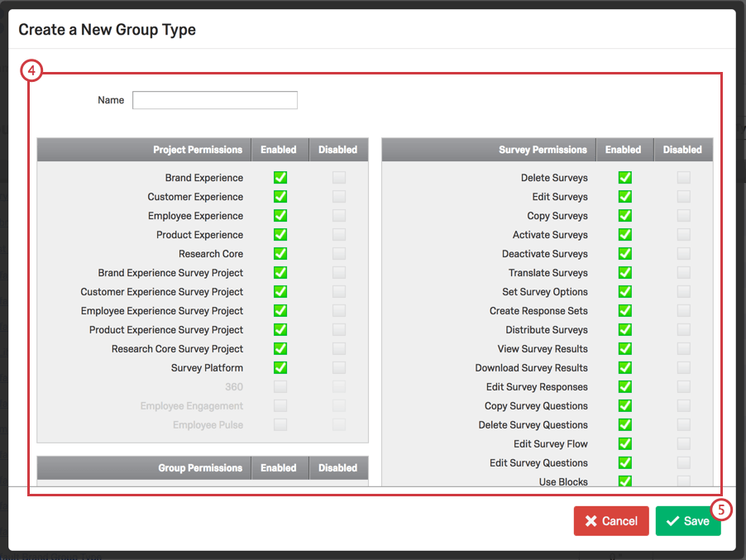This screenshot has width=746, height=560.
Task: Disable the Set Survey Options permission
Action: 684,291
